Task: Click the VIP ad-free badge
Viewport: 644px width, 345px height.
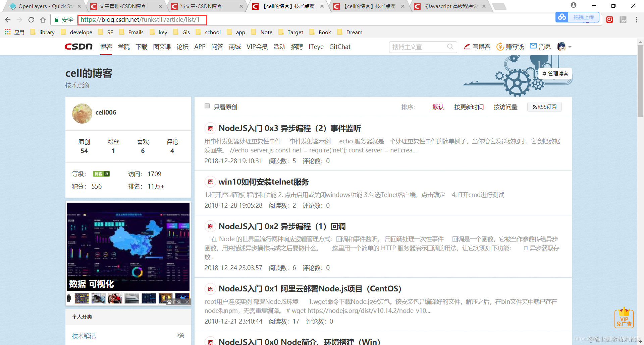Action: [x=624, y=318]
